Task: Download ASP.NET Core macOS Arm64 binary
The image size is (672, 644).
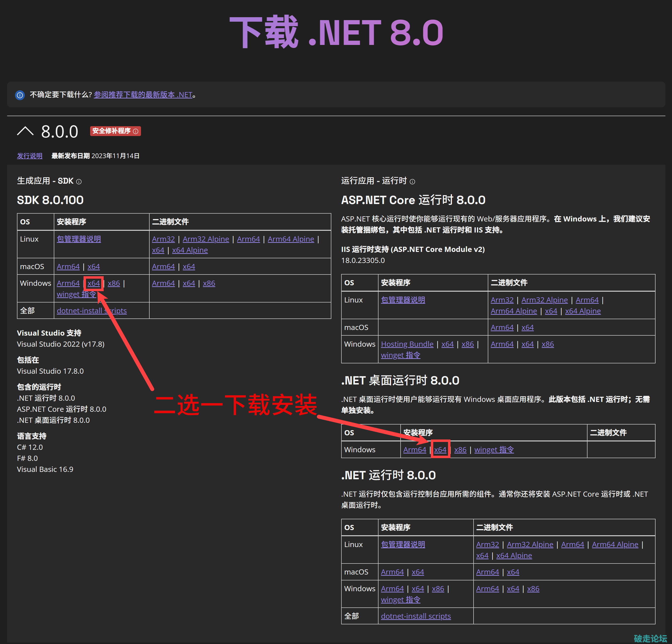Action: pos(502,328)
